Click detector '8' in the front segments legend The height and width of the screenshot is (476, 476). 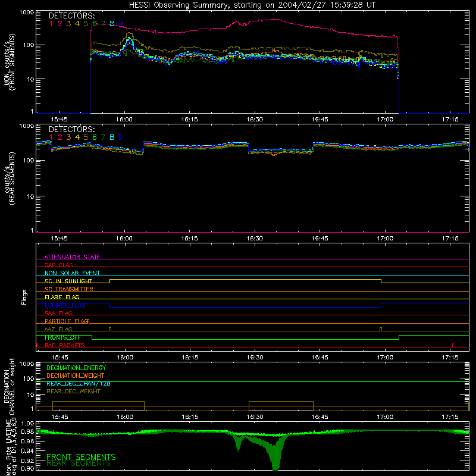point(112,24)
